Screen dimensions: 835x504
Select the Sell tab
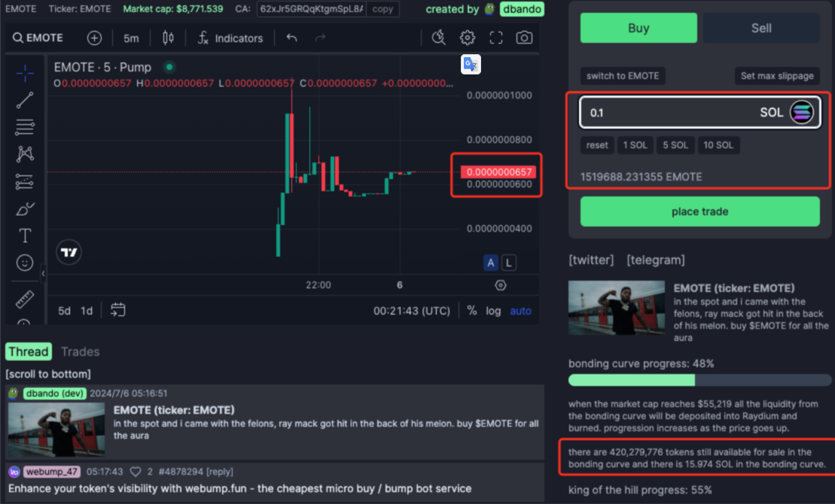pos(761,28)
